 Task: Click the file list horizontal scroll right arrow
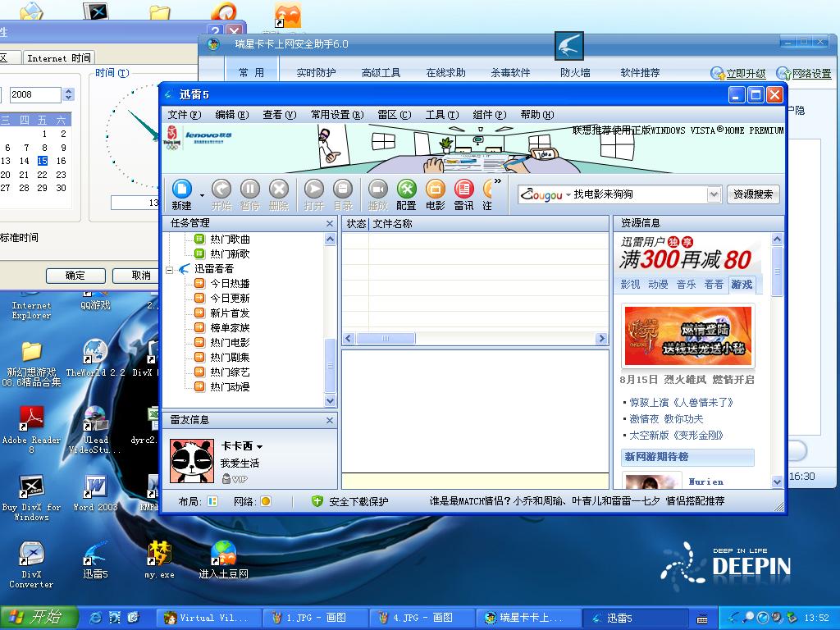[x=601, y=339]
